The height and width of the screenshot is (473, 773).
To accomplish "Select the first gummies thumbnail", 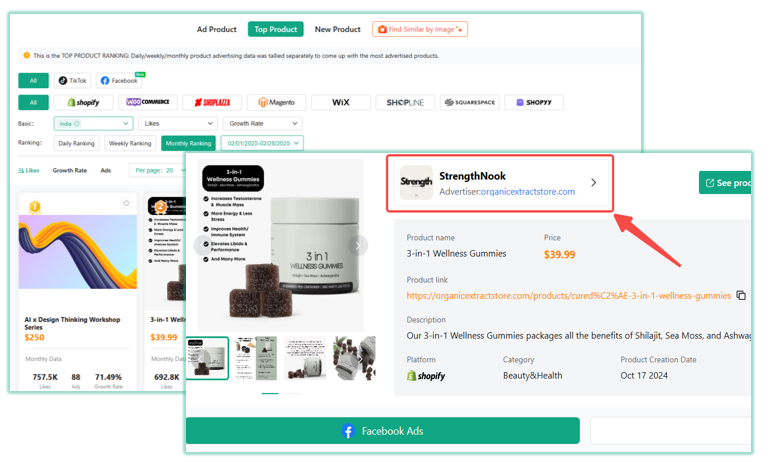I will click(208, 358).
